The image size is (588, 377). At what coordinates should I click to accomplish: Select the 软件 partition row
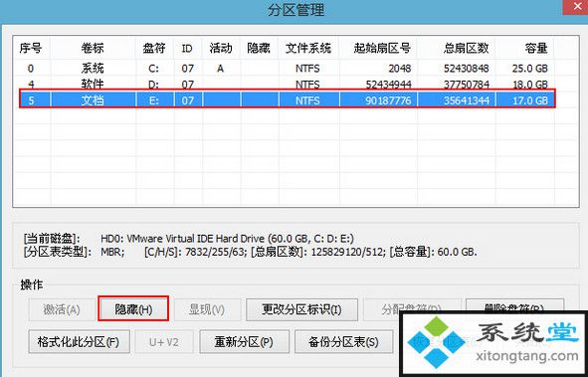point(285,84)
